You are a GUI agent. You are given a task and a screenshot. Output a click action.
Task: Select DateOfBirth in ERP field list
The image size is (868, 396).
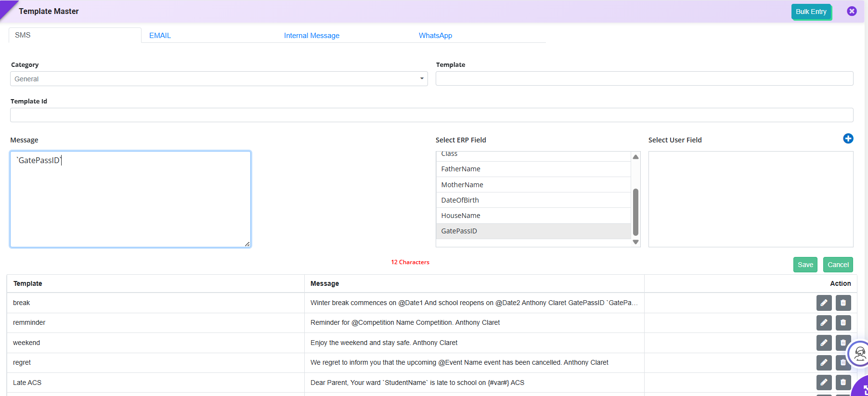533,200
